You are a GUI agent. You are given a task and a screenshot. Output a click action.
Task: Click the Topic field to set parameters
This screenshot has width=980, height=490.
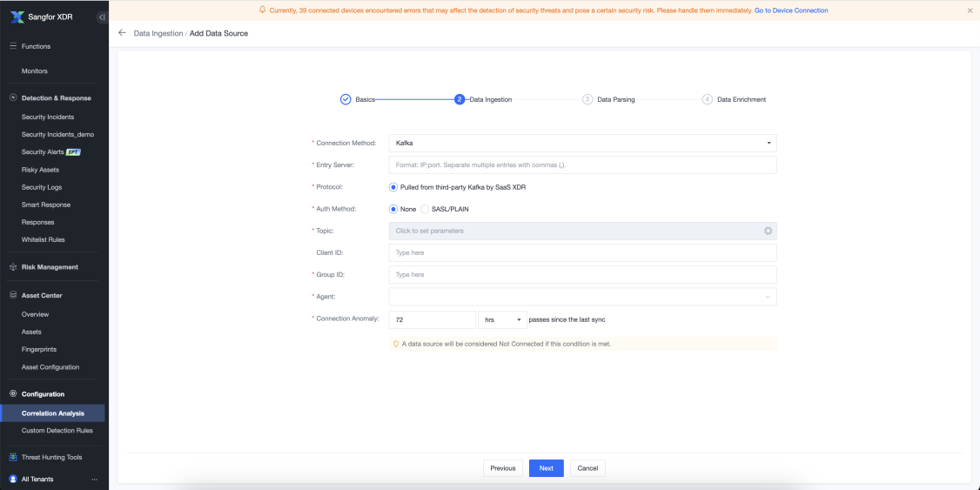[x=582, y=231]
